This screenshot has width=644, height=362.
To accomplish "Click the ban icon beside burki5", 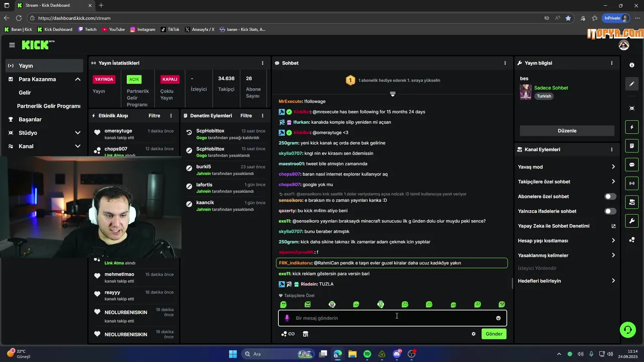I will (x=189, y=168).
